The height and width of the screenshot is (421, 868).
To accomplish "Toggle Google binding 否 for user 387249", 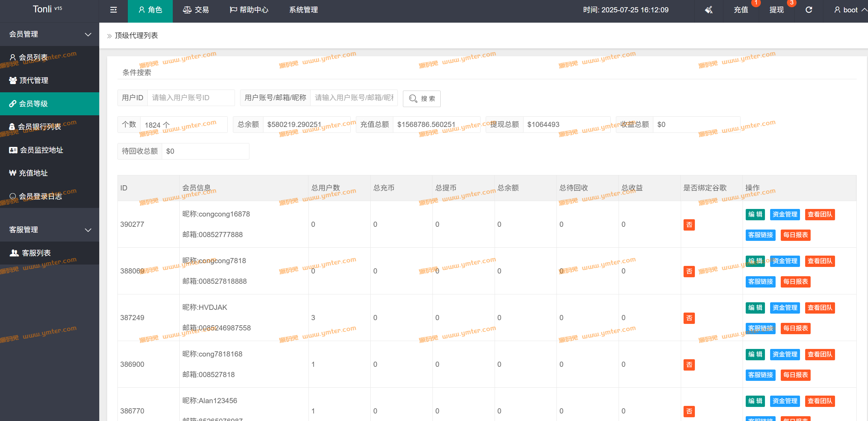I will [x=689, y=318].
